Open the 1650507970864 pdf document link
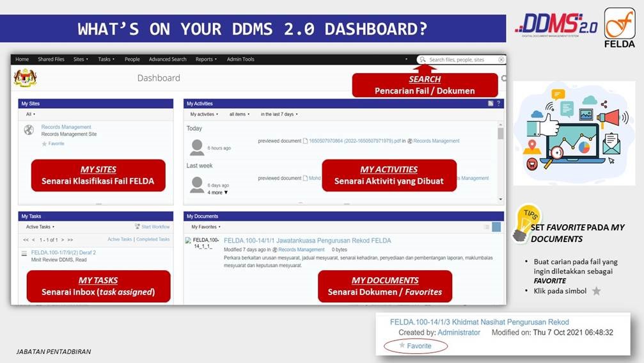Image resolution: width=644 pixels, height=363 pixels. [x=355, y=141]
